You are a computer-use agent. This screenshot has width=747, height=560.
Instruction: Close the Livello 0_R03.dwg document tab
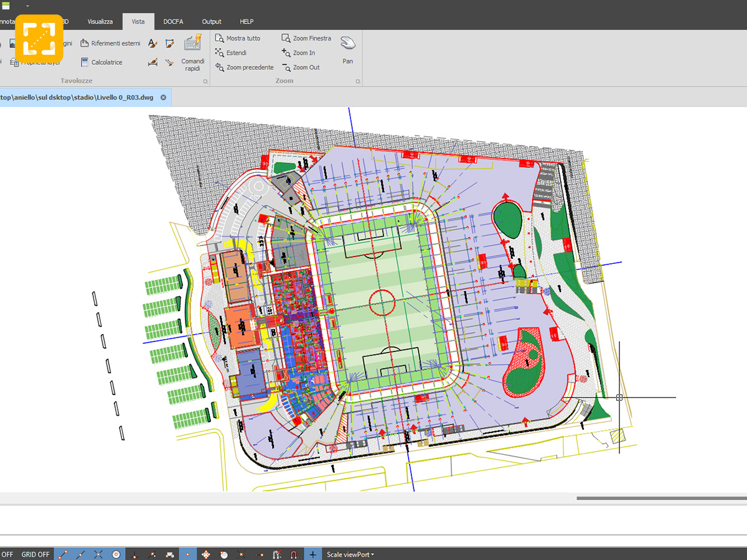pyautogui.click(x=163, y=98)
